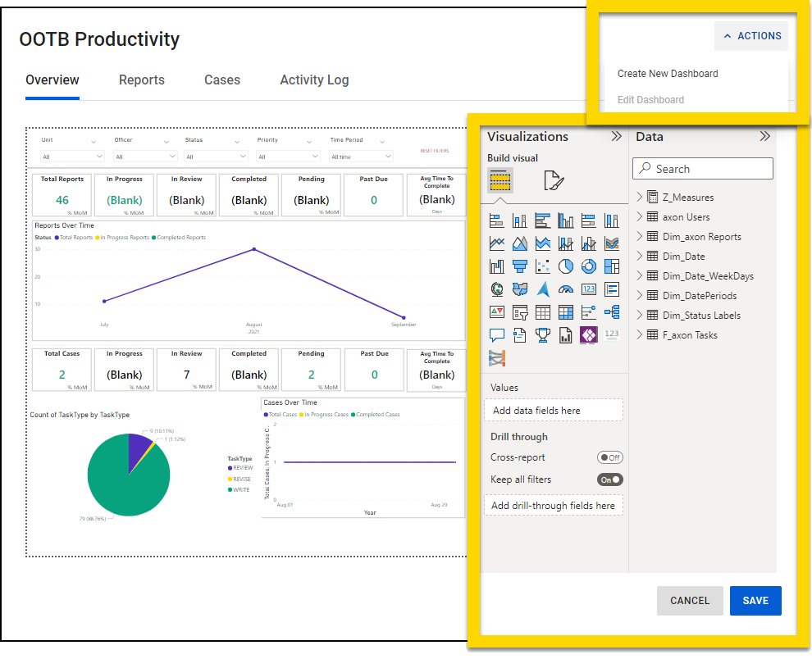Viewport: 812px width, 659px height.
Task: Select the matrix visual icon
Action: tap(565, 311)
